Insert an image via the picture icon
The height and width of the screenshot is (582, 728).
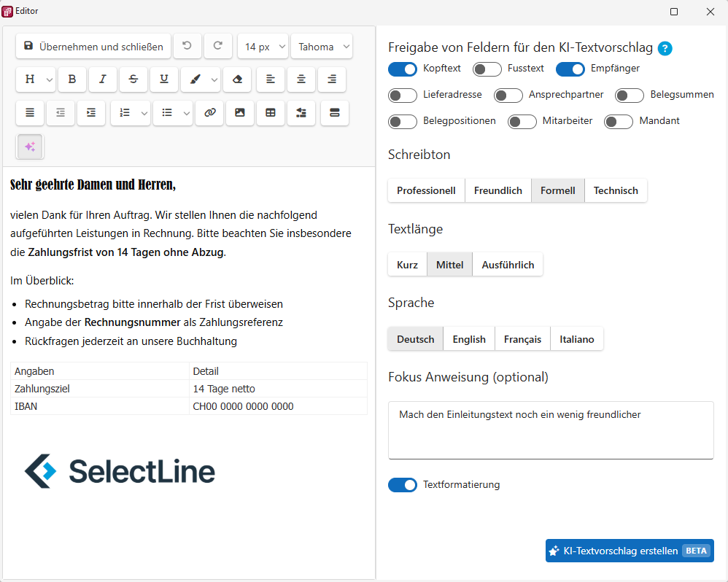tap(240, 113)
